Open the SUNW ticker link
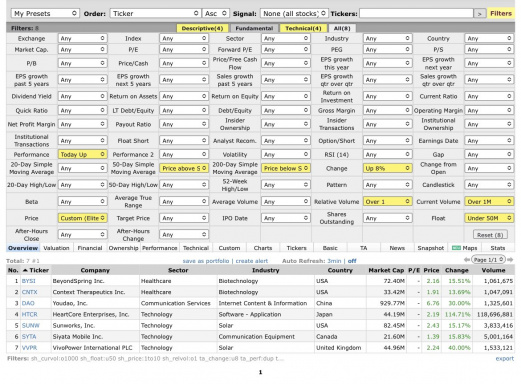 tap(30, 325)
